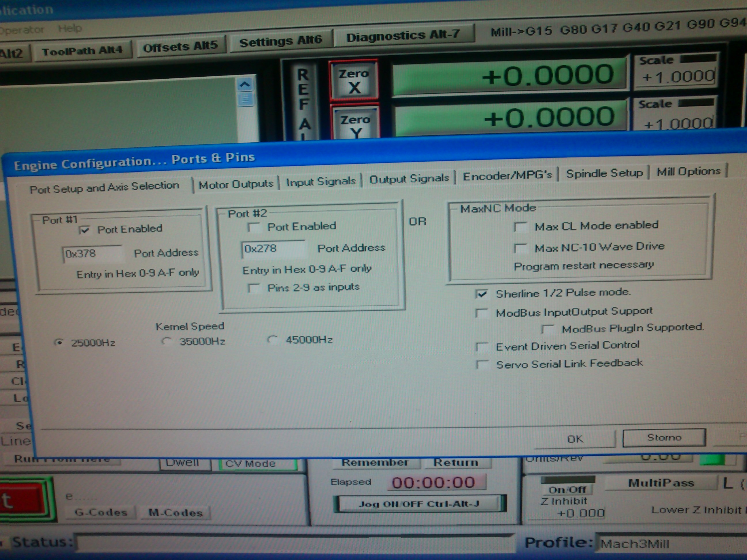Toggle Jog ON/OFF Ctrl-Alt-J button
The width and height of the screenshot is (747, 560).
click(x=419, y=504)
